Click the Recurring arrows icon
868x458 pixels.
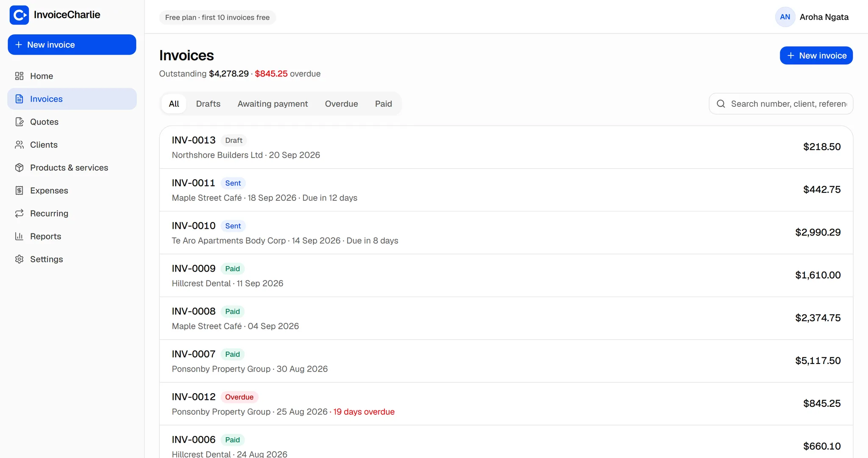[19, 213]
